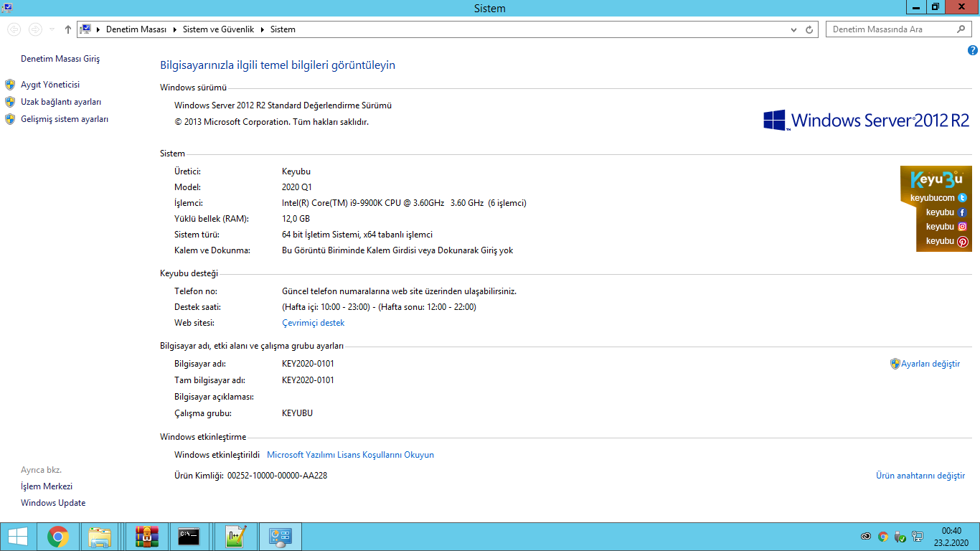Open Aygıt Yöneticisi
This screenshot has width=980, height=551.
(x=50, y=85)
